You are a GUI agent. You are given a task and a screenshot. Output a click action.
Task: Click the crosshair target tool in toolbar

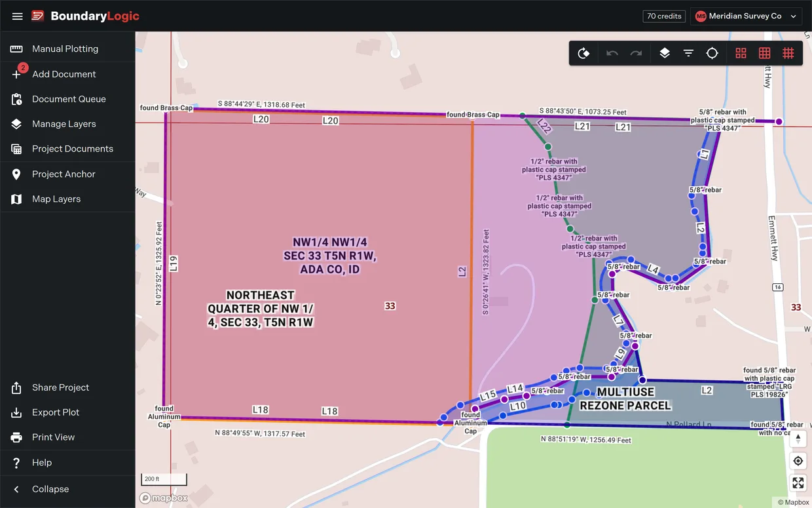coord(712,53)
